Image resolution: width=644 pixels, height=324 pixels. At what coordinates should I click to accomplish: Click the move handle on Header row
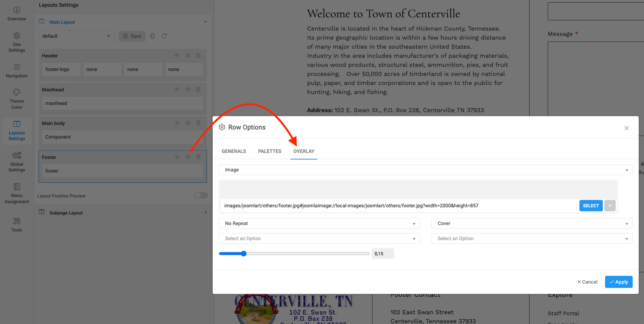(x=177, y=56)
